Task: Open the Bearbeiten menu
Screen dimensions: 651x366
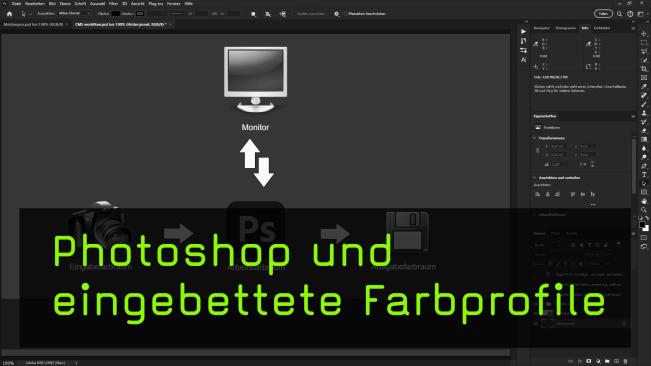Action: [35, 3]
